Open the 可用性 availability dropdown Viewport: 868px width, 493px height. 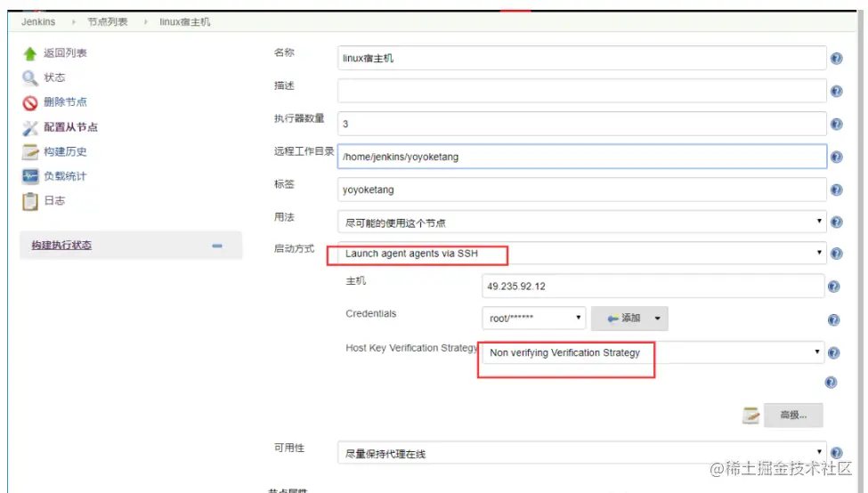(582, 453)
